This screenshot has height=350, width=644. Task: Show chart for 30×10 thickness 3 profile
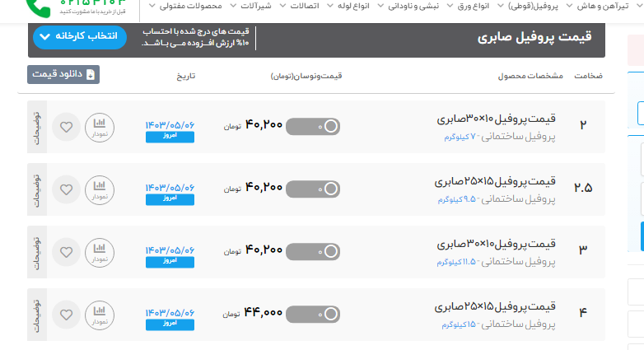(x=100, y=250)
